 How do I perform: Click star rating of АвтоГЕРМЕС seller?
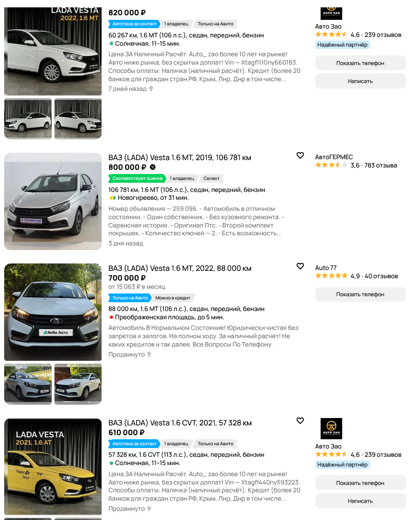pyautogui.click(x=331, y=165)
